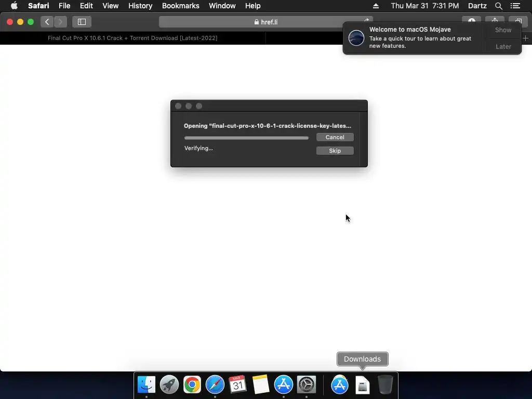532x399 pixels.
Task: Open the Help menu
Action: point(253,6)
